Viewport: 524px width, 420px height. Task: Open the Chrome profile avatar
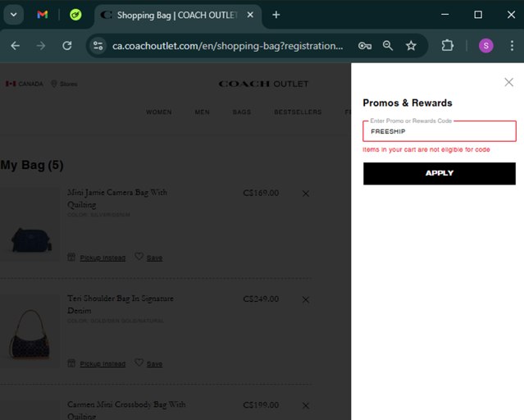485,46
